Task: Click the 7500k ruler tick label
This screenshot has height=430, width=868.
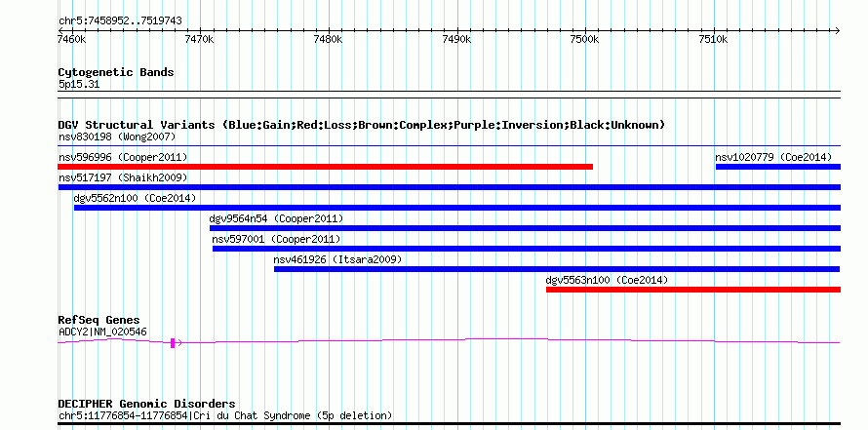Action: pyautogui.click(x=586, y=39)
